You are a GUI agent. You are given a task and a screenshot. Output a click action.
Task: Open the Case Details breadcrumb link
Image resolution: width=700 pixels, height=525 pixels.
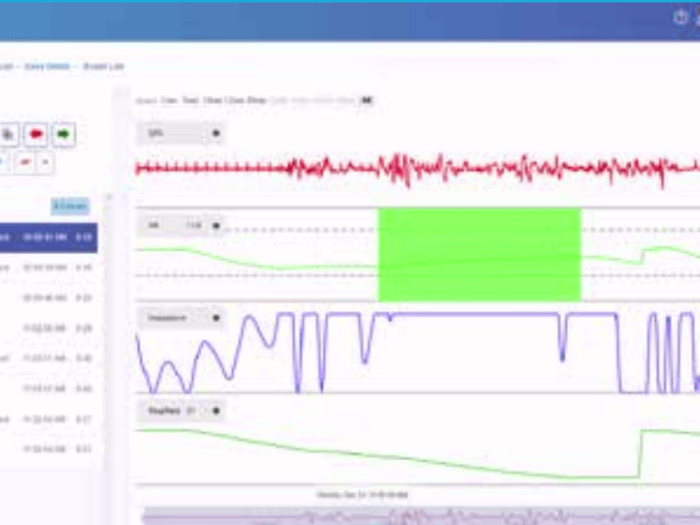point(47,67)
